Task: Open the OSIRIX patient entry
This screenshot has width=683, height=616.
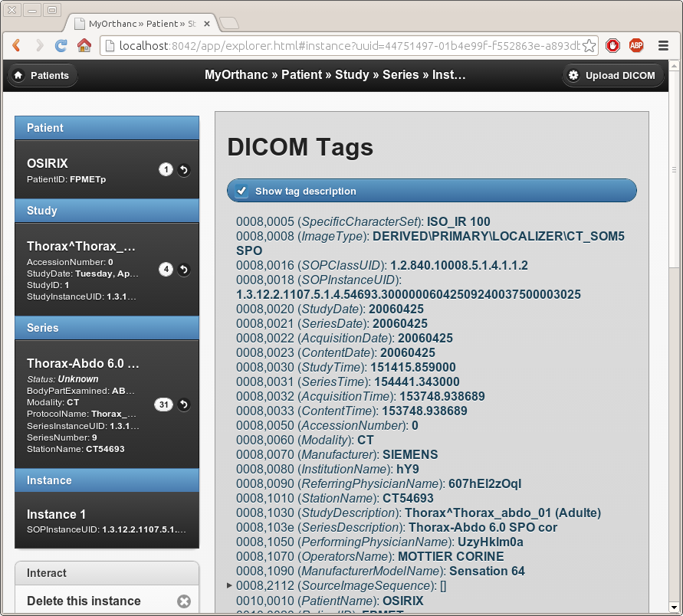Action: click(x=107, y=170)
